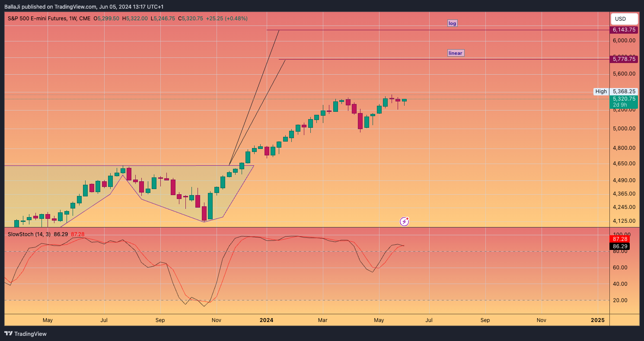
Task: Click the 4,365.00 price axis tick
Action: 624,194
